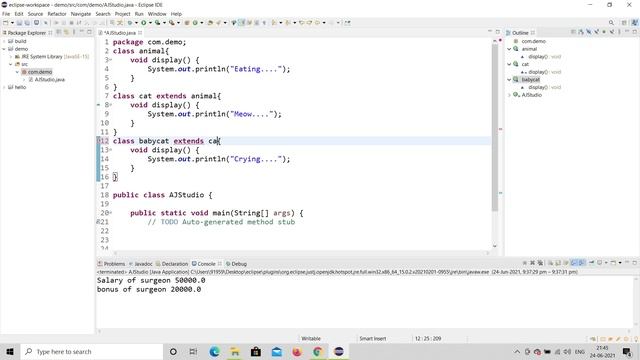Click Remove Launch icon in Console toolbar
Screen dimensions: 640x360
click(533, 263)
